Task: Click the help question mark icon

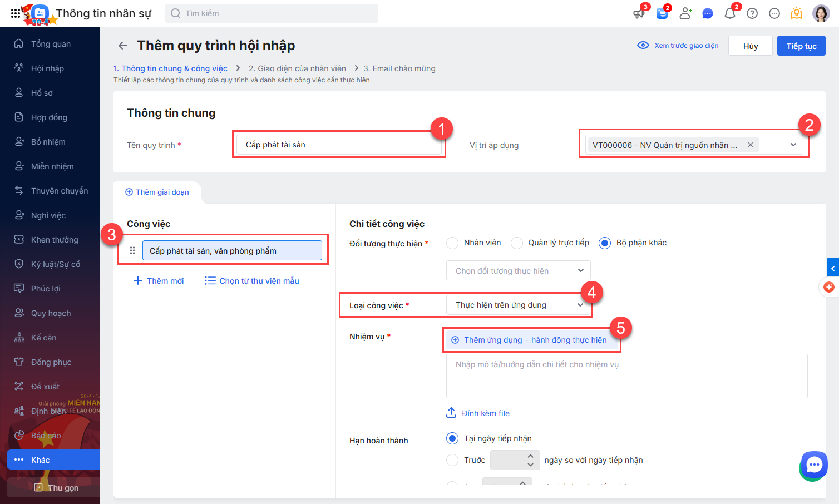Action: tap(752, 14)
